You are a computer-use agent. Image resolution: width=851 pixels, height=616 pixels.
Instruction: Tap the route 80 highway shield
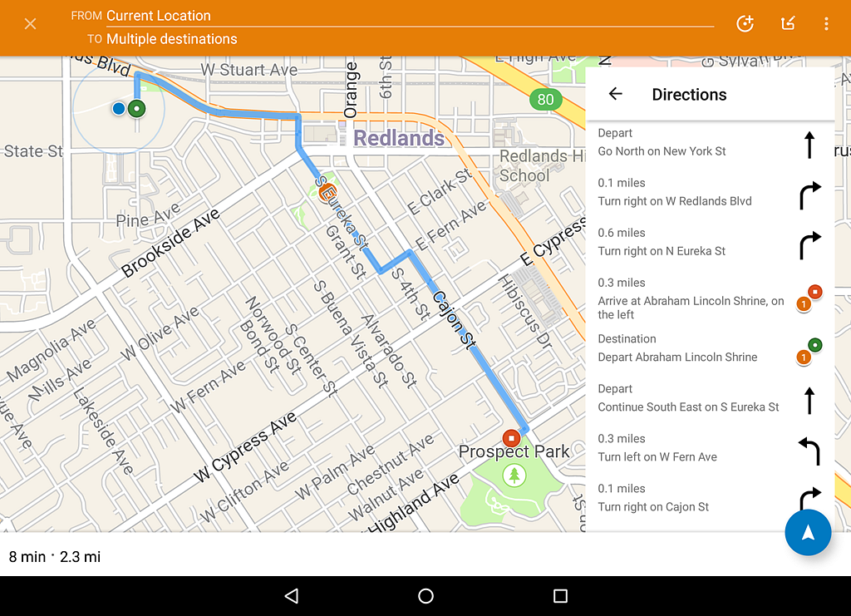pos(545,99)
